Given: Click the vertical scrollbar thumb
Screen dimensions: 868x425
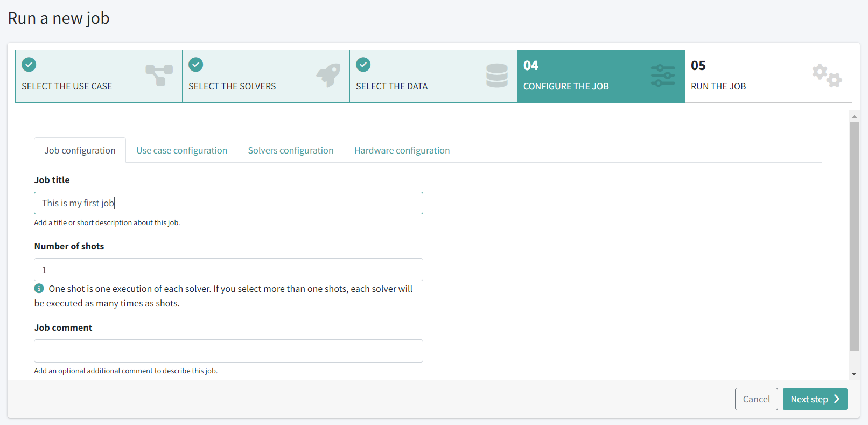Looking at the screenshot, I should 854,236.
